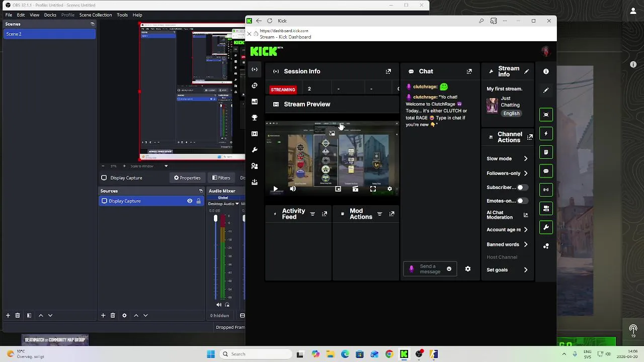Click the info icon in Kick right rail

546,71
